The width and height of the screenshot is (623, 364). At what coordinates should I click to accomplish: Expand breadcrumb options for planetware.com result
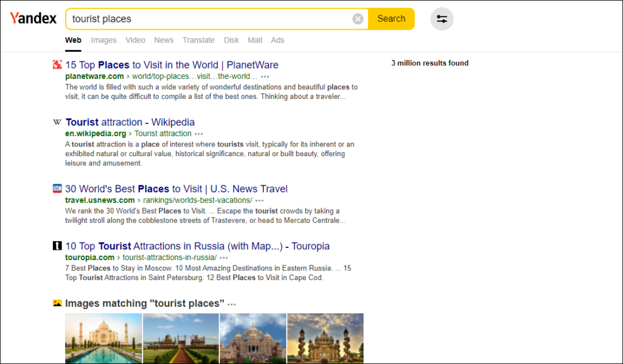pos(264,77)
